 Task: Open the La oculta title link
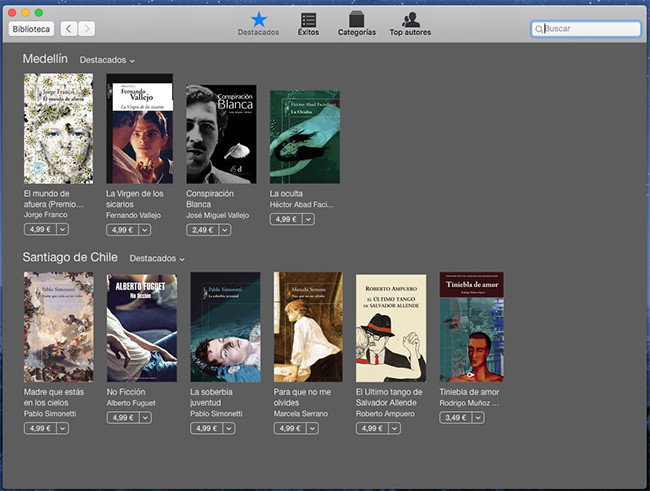[x=286, y=194]
